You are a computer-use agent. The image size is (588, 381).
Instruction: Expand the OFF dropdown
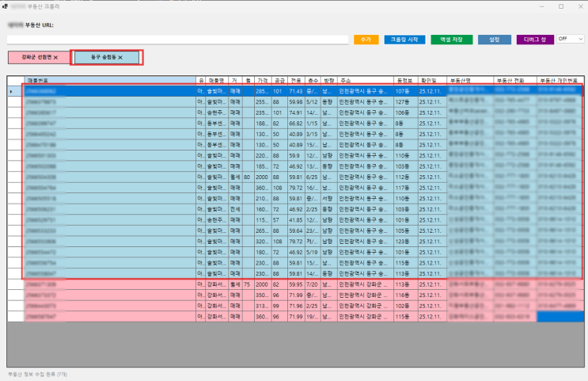pos(570,39)
